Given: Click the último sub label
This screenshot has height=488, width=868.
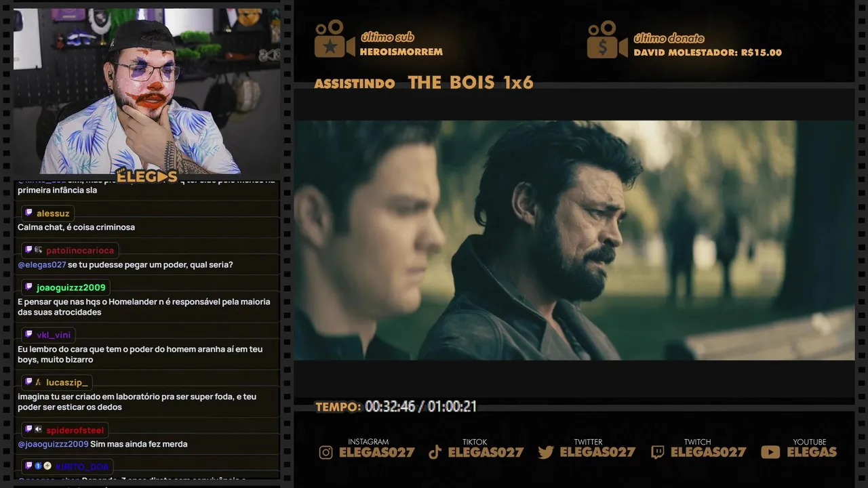Looking at the screenshot, I should [x=387, y=37].
